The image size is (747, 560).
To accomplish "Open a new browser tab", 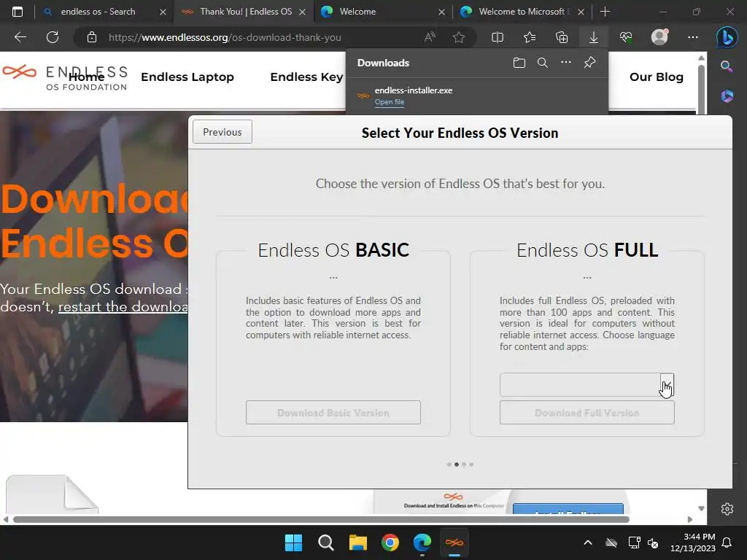I will [605, 12].
